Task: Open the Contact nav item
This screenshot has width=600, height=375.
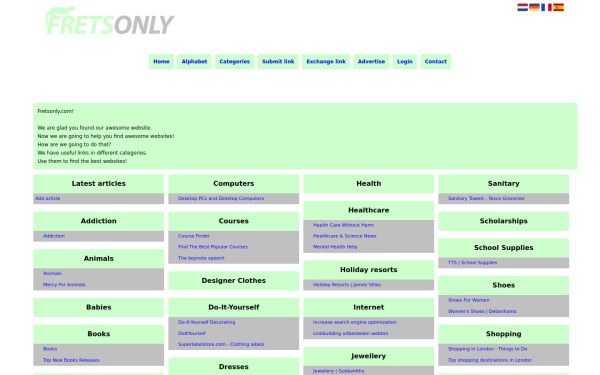Action: [435, 62]
